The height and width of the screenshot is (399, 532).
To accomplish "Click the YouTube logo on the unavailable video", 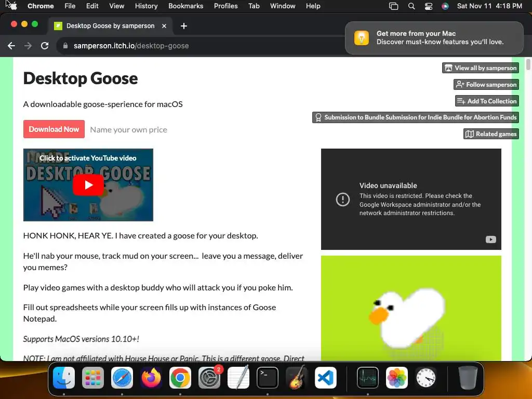I will click(490, 240).
